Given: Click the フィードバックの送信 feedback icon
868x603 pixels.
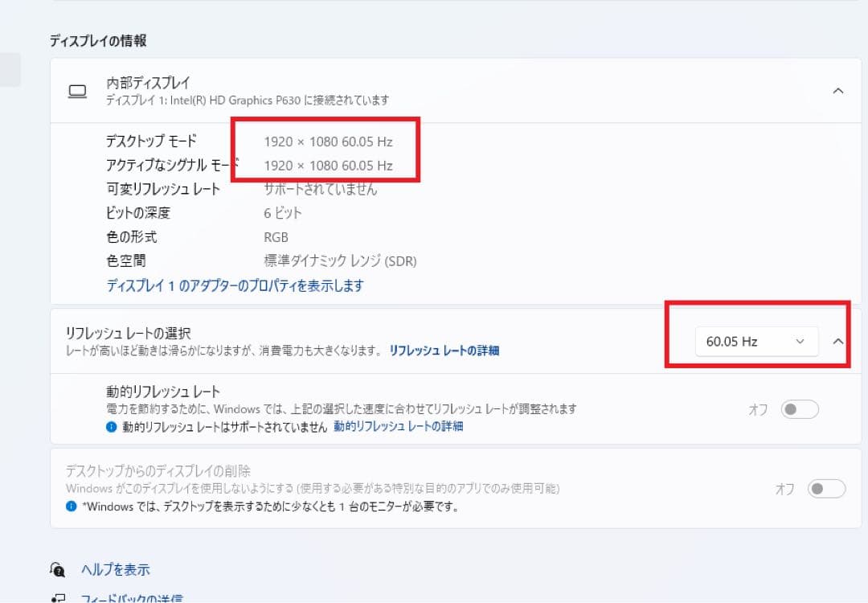Looking at the screenshot, I should (56, 598).
